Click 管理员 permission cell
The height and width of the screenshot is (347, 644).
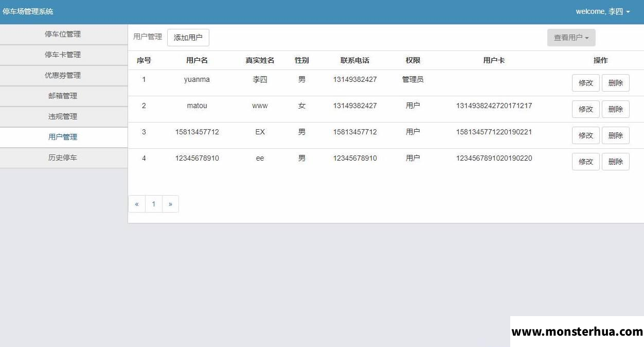click(413, 79)
